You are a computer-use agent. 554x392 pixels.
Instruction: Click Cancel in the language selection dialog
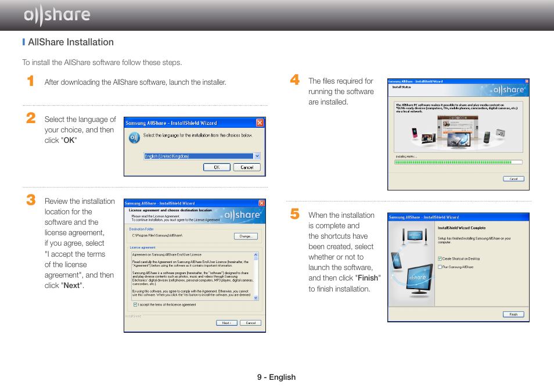tap(247, 167)
